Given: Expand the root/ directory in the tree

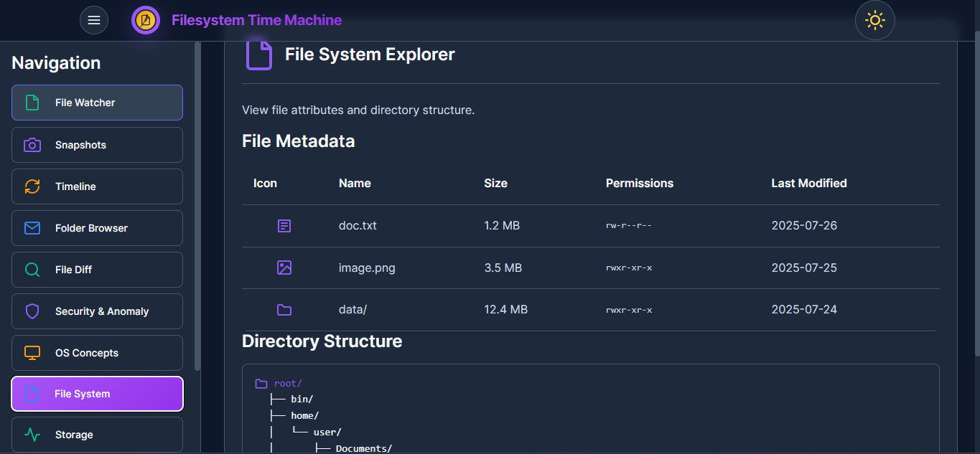Looking at the screenshot, I should point(287,383).
